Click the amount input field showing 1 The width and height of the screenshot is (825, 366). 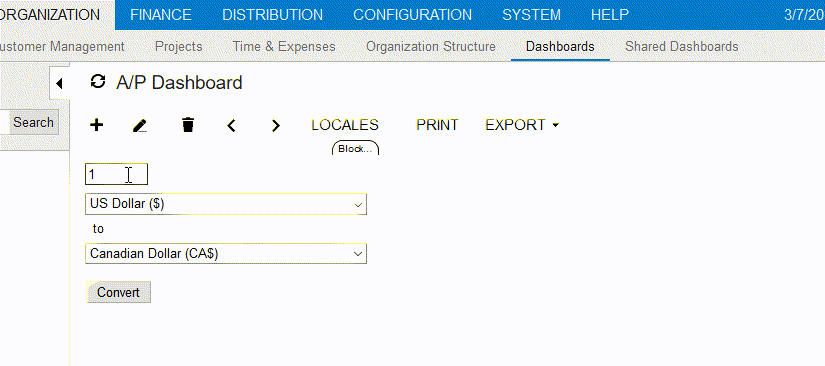(116, 174)
